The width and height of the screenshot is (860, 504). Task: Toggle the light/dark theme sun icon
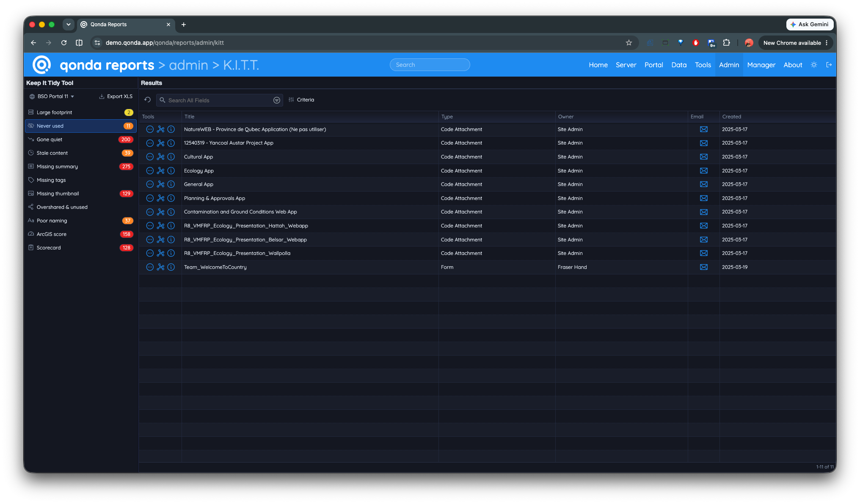pos(813,65)
